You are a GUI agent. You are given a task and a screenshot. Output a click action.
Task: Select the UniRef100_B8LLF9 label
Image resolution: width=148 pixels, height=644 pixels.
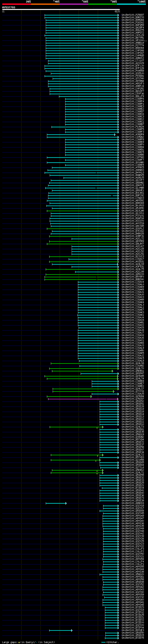point(133,96)
